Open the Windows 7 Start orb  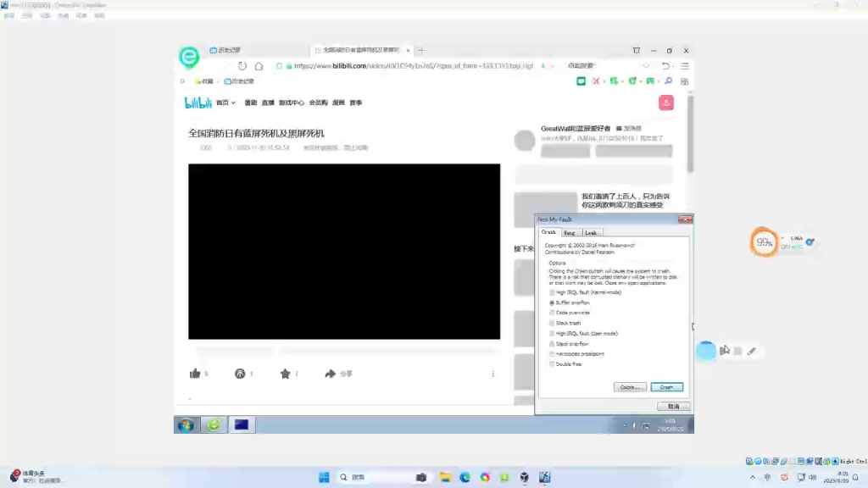186,425
